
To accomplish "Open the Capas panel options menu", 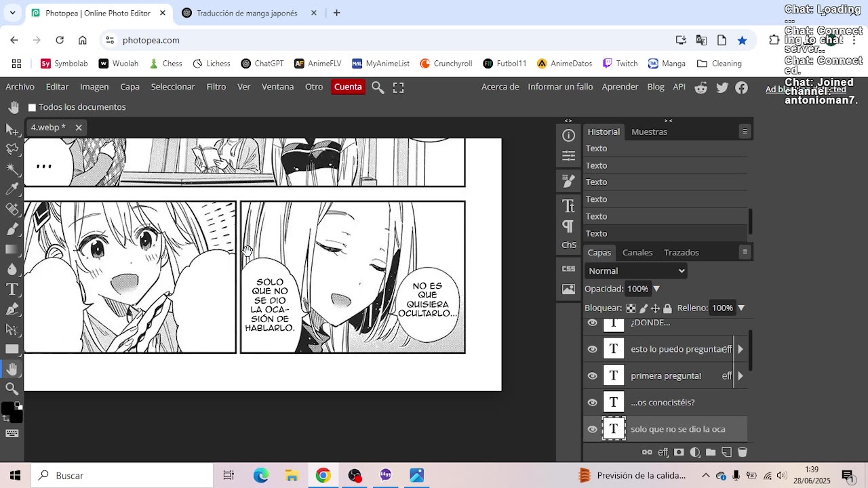I will 745,252.
